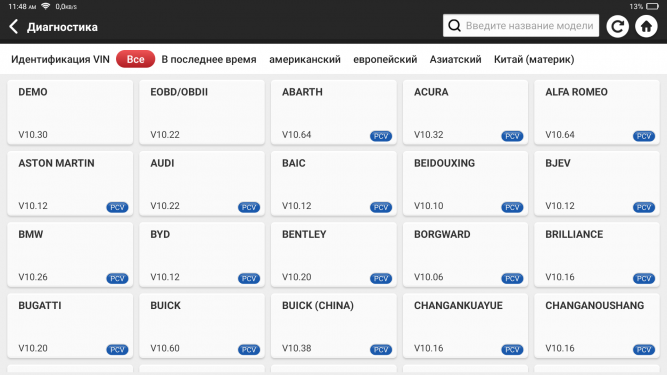
Task: Click the PCV badge on BMW
Action: (x=117, y=278)
